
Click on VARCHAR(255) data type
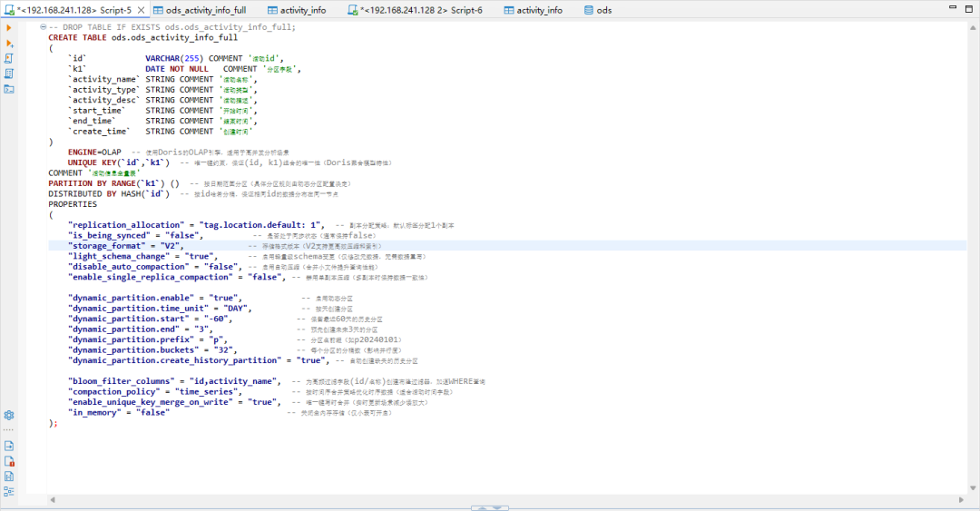tap(174, 58)
